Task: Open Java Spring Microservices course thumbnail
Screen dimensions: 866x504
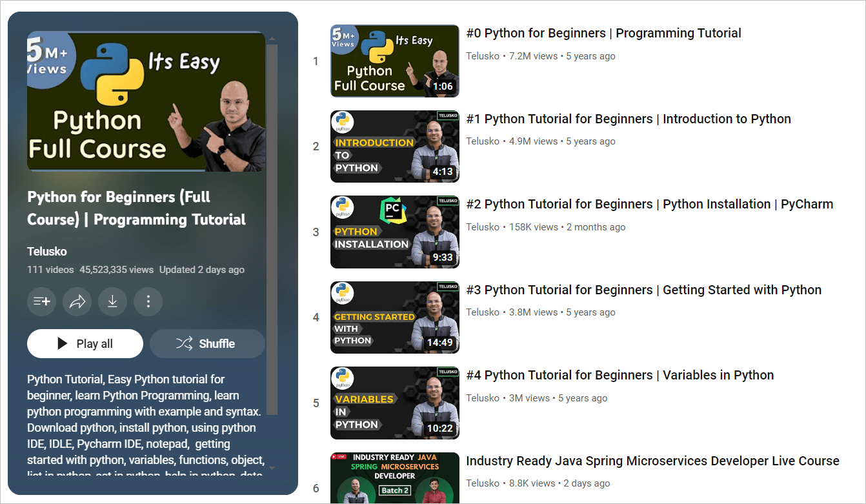Action: point(395,478)
